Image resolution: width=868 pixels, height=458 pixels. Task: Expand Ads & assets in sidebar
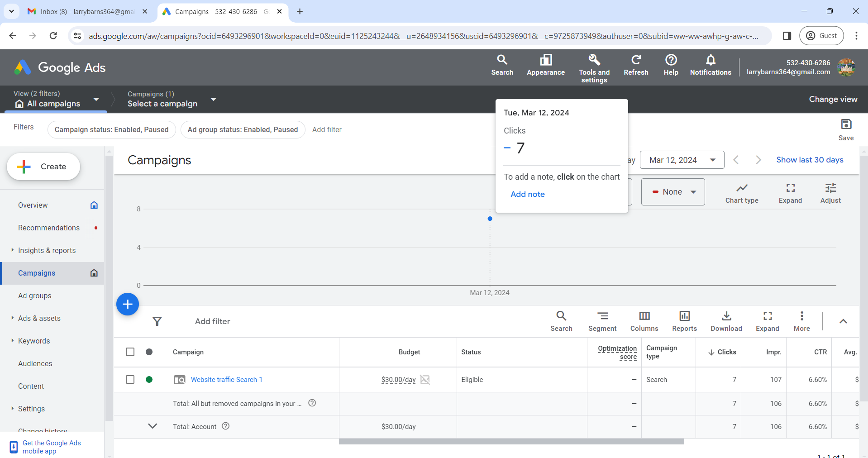click(x=12, y=318)
